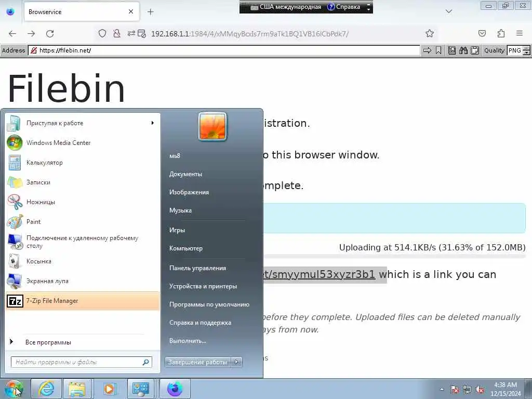Step down the Quality PNG spinner
Image resolution: width=532 pixels, height=399 pixels.
527,53
